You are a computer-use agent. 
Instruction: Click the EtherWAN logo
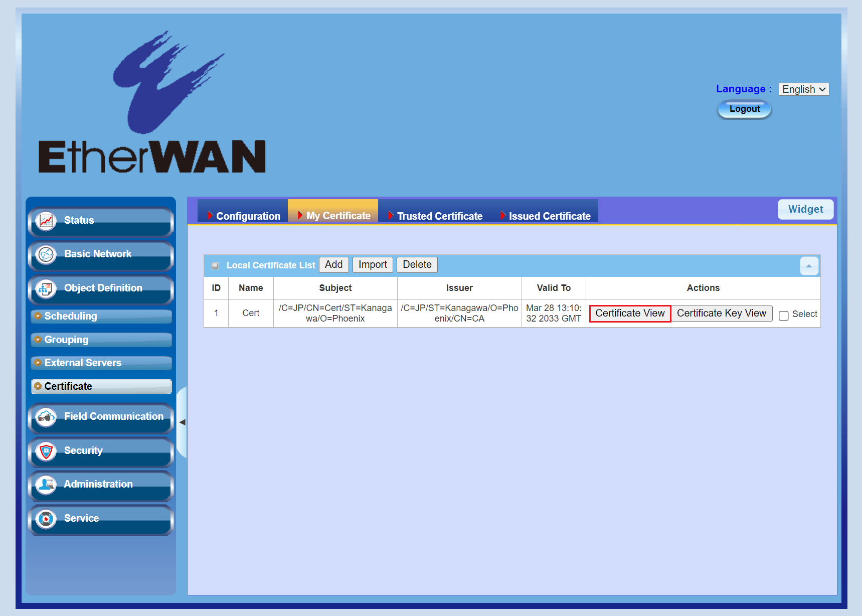(152, 103)
